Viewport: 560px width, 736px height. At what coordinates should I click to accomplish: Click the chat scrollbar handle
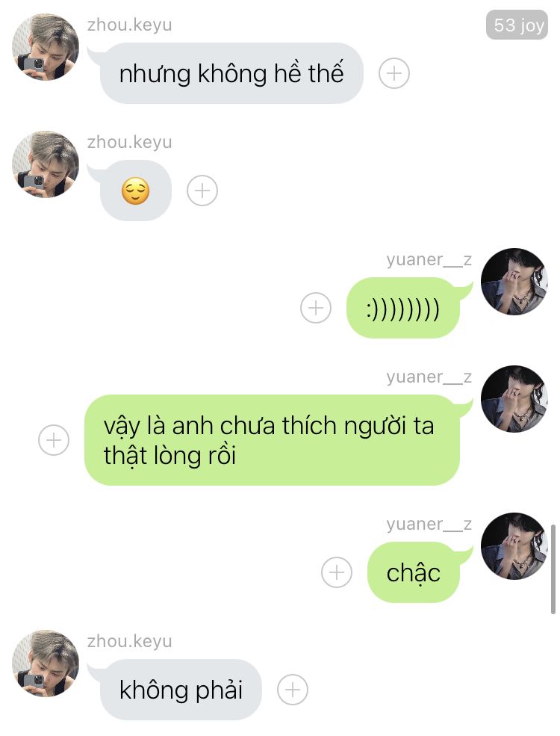click(553, 569)
